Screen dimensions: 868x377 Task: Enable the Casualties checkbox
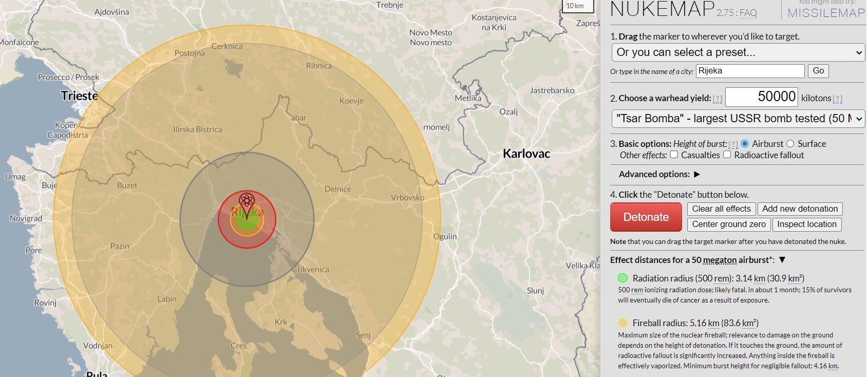click(x=674, y=155)
